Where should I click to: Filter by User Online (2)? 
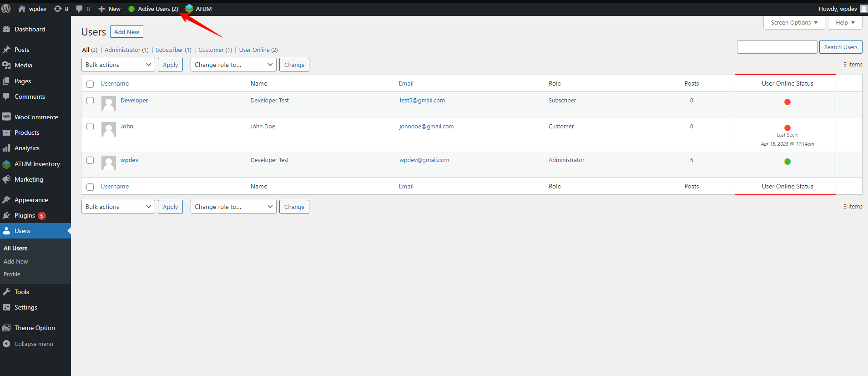pos(258,50)
